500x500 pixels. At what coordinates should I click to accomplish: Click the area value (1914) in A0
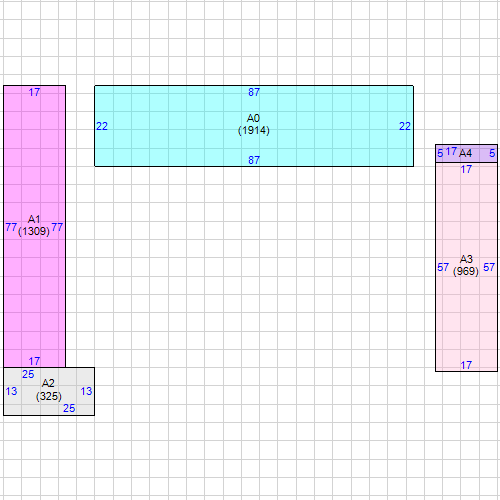click(x=254, y=130)
